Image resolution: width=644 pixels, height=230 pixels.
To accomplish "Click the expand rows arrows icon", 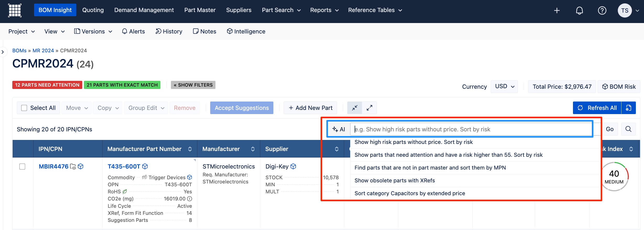I will click(369, 108).
